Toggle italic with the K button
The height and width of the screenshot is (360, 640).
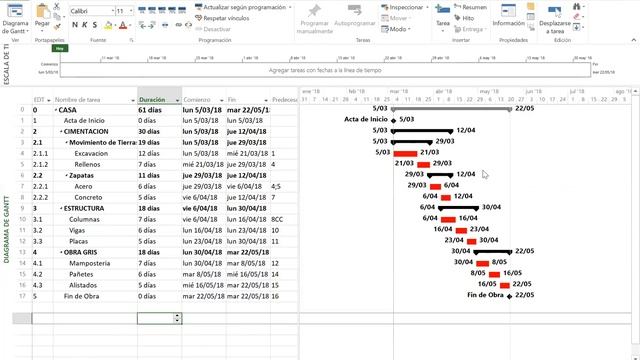tap(84, 25)
